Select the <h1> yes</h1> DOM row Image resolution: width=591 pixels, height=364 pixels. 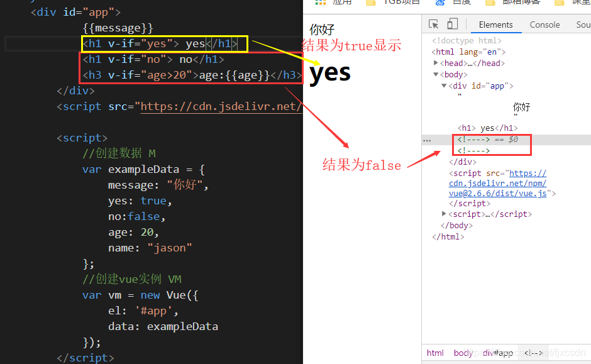pyautogui.click(x=487, y=128)
